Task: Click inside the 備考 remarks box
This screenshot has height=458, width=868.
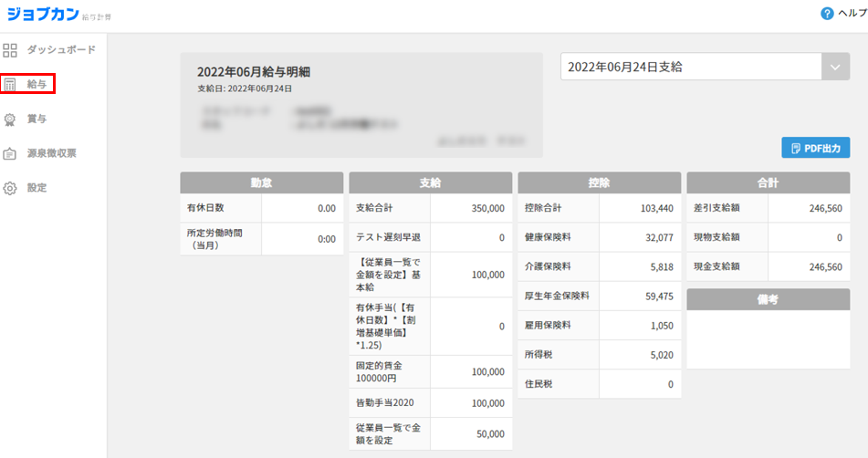Action: (x=769, y=339)
